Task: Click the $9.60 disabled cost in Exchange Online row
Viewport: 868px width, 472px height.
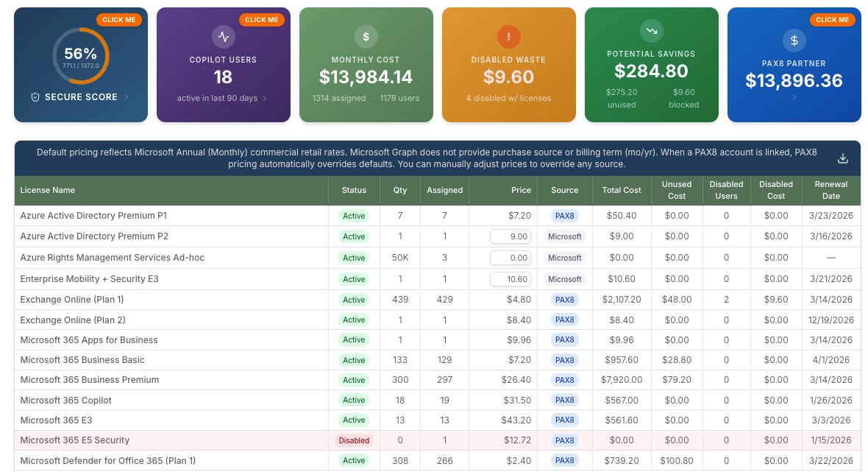Action: tap(776, 300)
